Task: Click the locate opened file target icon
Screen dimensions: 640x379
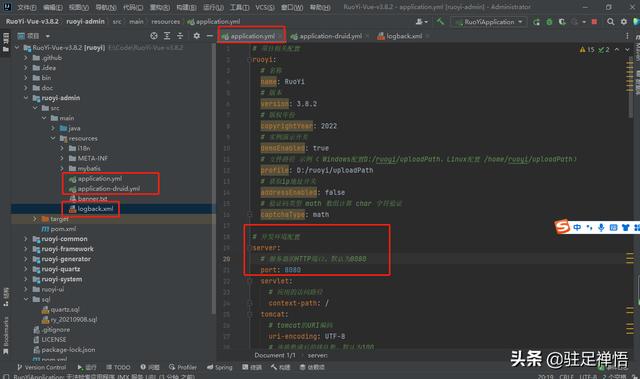Action: pos(154,36)
